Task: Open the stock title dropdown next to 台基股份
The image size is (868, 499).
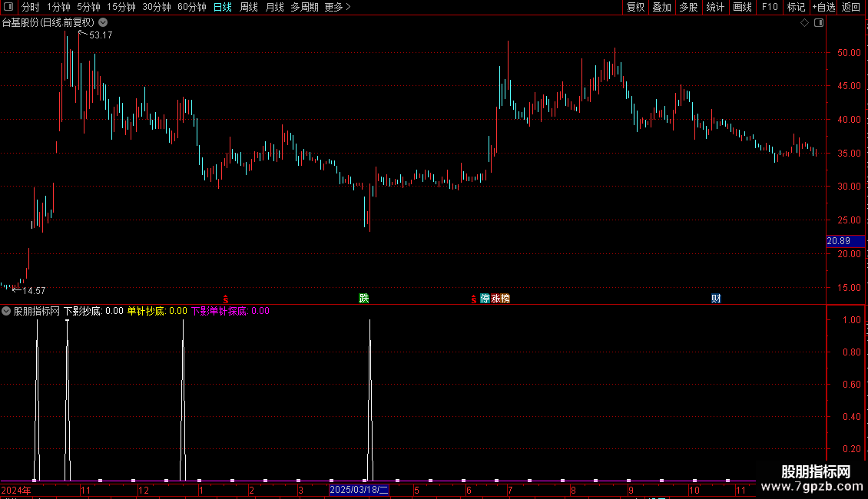Action: click(103, 22)
